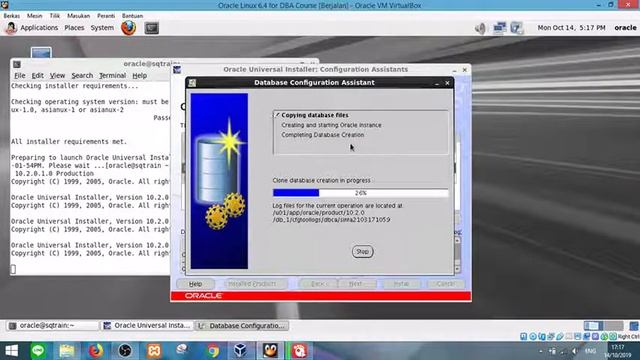Click the 'Completing Database Creation' step

click(322, 135)
